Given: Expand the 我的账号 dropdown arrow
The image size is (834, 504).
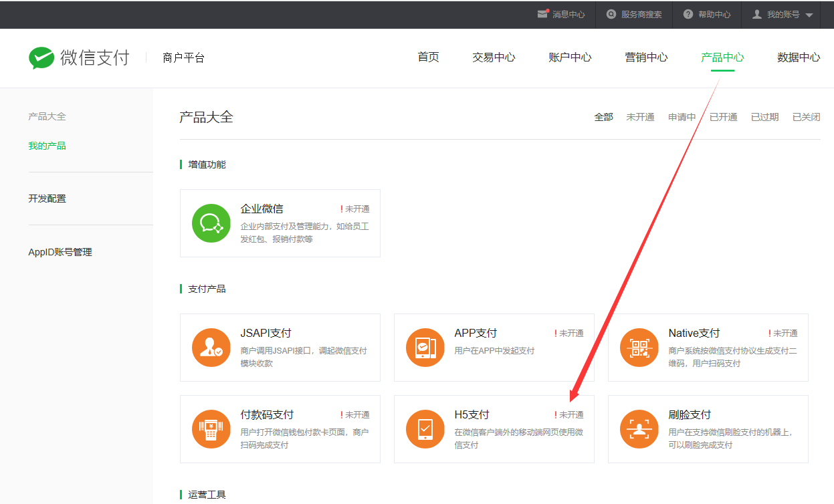Looking at the screenshot, I should [x=809, y=15].
